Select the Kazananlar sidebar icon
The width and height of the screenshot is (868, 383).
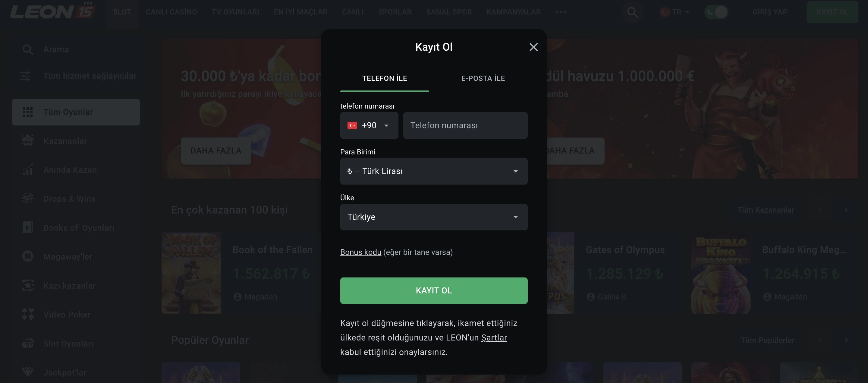tap(28, 141)
